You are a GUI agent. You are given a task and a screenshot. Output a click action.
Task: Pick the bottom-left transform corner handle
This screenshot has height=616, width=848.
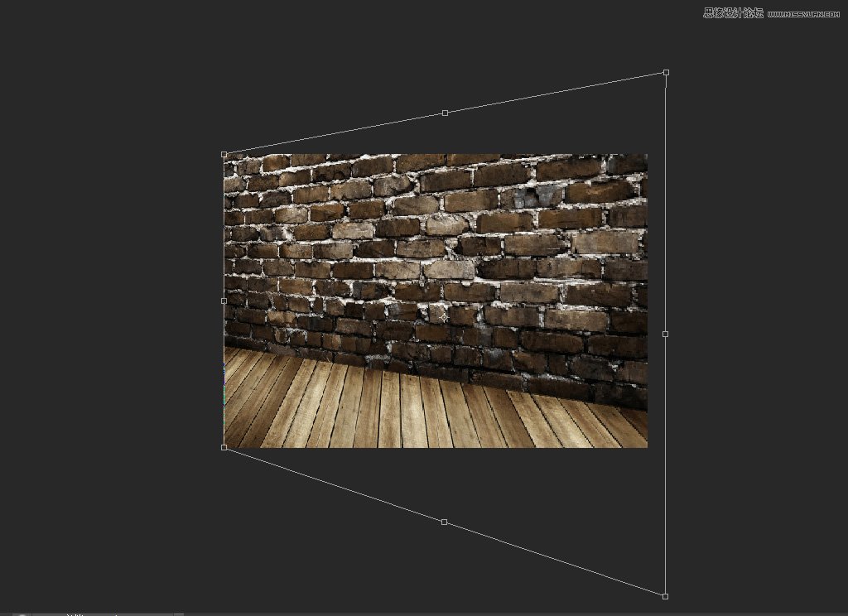point(224,447)
